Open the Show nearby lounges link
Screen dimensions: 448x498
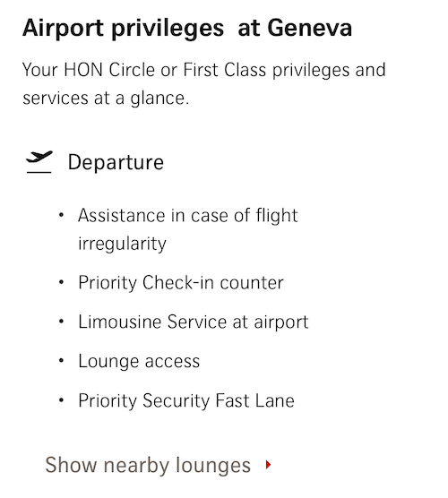(x=148, y=465)
